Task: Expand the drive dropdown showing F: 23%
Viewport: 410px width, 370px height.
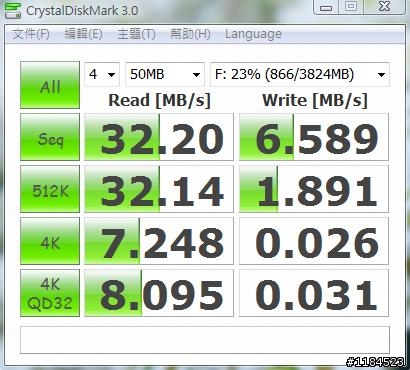Action: click(x=300, y=74)
